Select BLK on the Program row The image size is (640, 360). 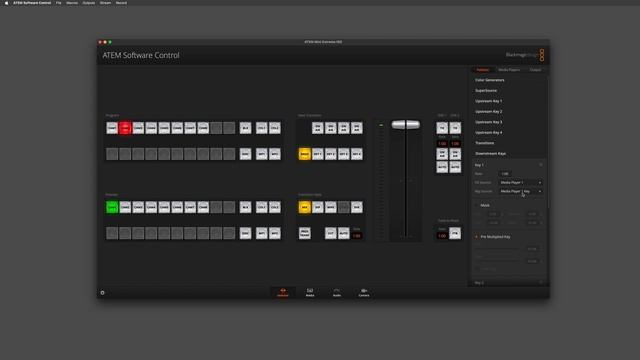245,128
